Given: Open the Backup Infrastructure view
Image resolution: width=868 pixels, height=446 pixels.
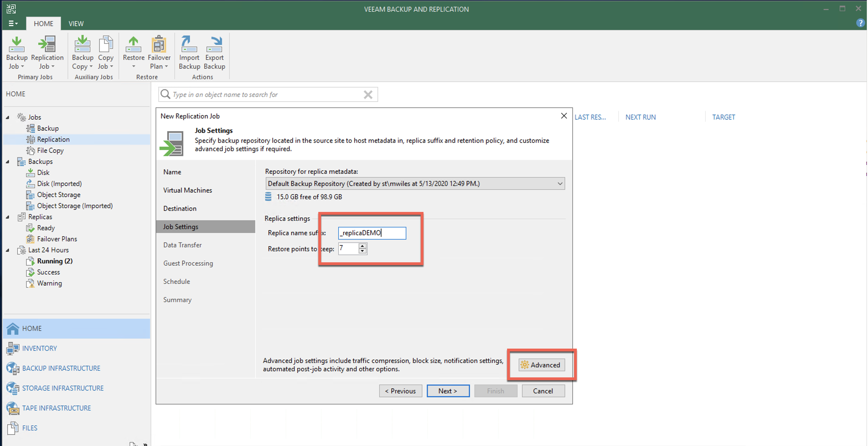Looking at the screenshot, I should [61, 368].
